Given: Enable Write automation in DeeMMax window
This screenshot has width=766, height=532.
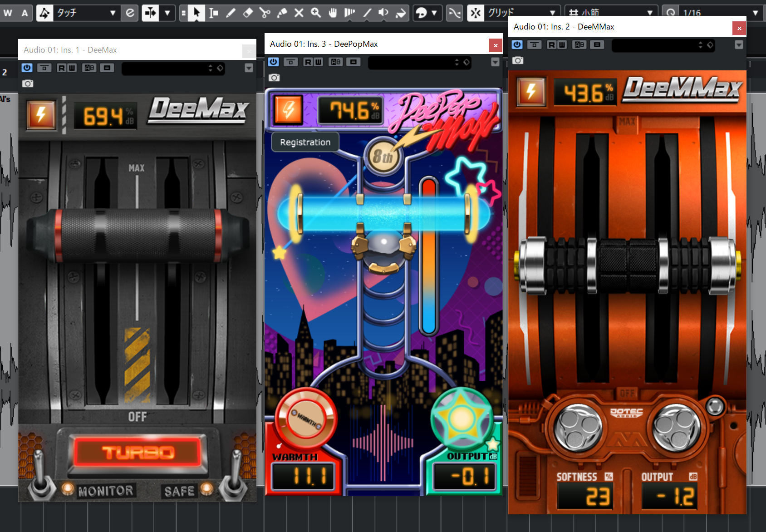Looking at the screenshot, I should [562, 44].
